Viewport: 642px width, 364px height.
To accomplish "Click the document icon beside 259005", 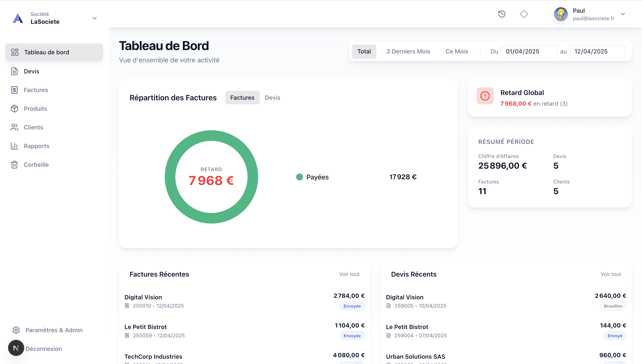I will (389, 306).
